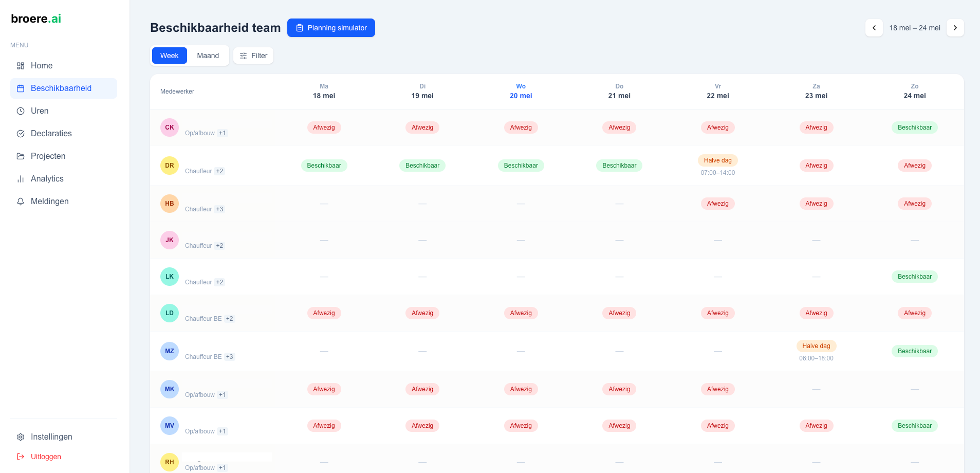Click the Meldingen bell icon

[21, 202]
